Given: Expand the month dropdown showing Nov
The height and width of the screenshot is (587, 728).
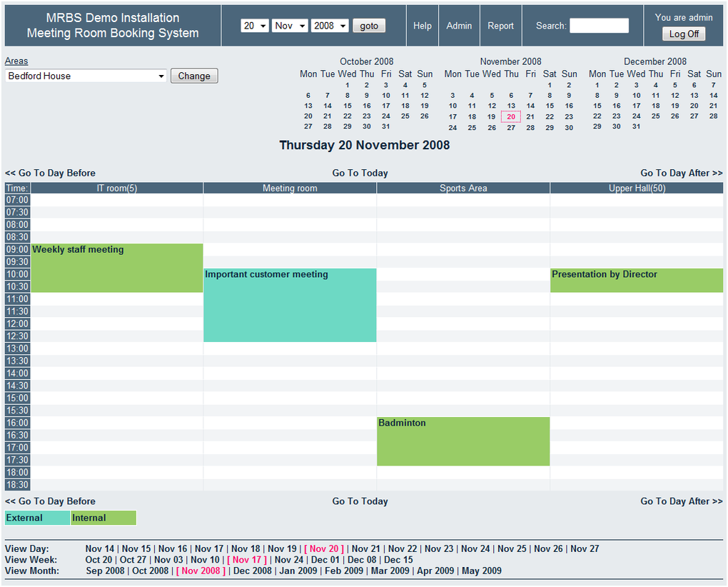Looking at the screenshot, I should tap(289, 26).
